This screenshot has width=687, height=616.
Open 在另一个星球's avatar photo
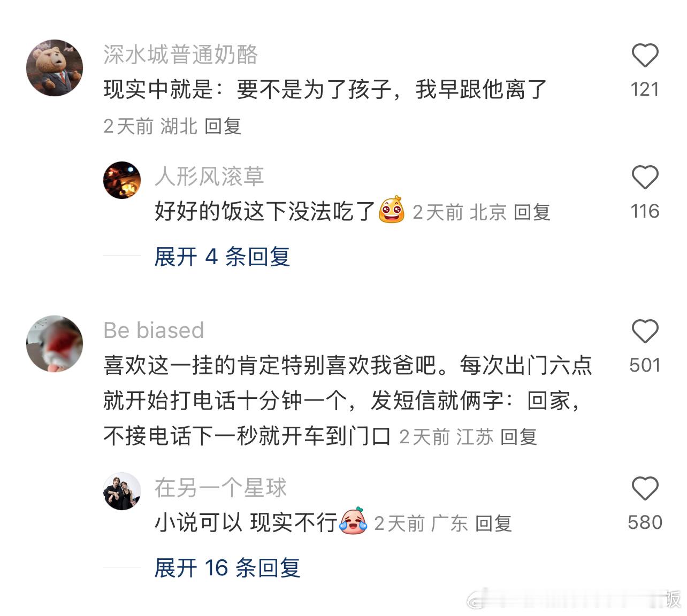click(x=122, y=491)
